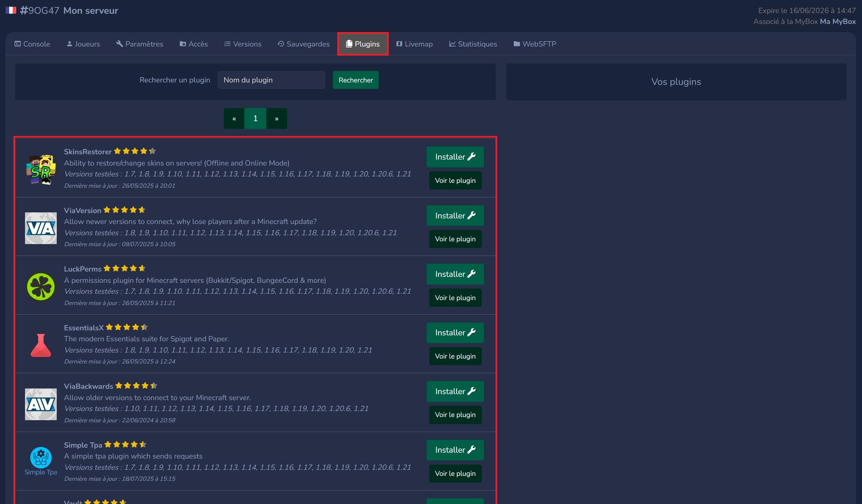Viewport: 862px width, 504px height.
Task: Click the ViaVersion plugin title
Action: click(x=82, y=211)
